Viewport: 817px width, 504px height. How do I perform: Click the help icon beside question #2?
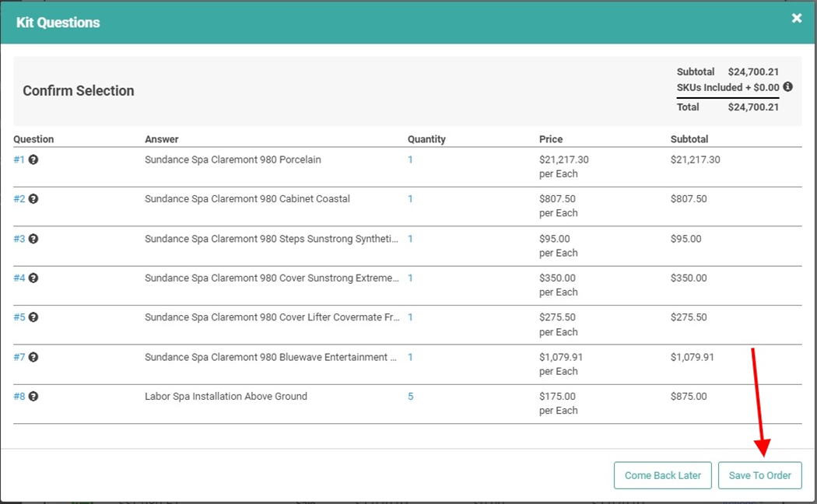[33, 199]
